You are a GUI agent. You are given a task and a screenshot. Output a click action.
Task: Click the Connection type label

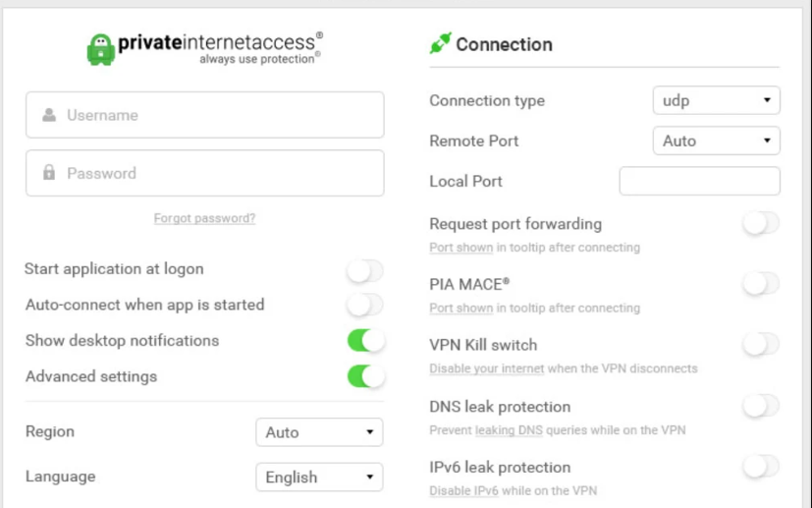coord(487,100)
